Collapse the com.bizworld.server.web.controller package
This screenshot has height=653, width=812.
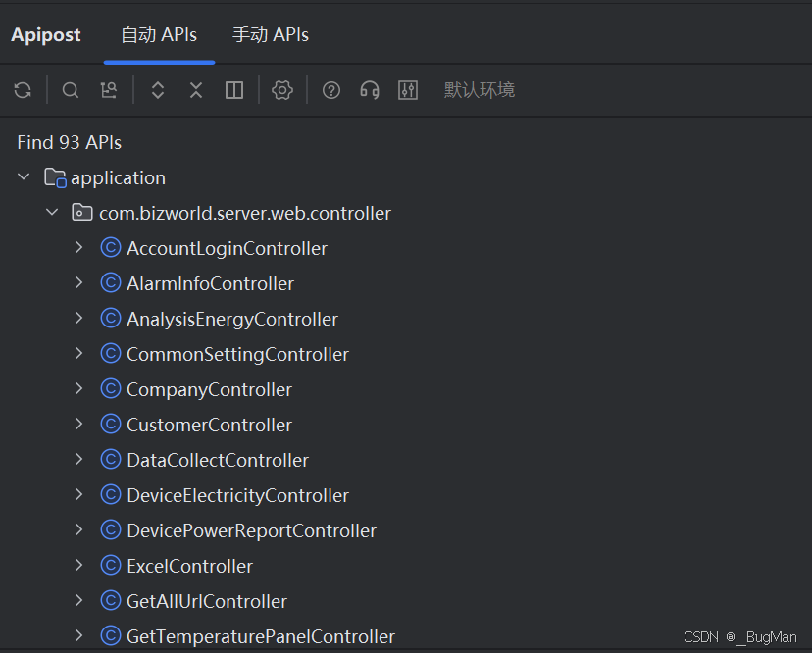pyautogui.click(x=52, y=213)
